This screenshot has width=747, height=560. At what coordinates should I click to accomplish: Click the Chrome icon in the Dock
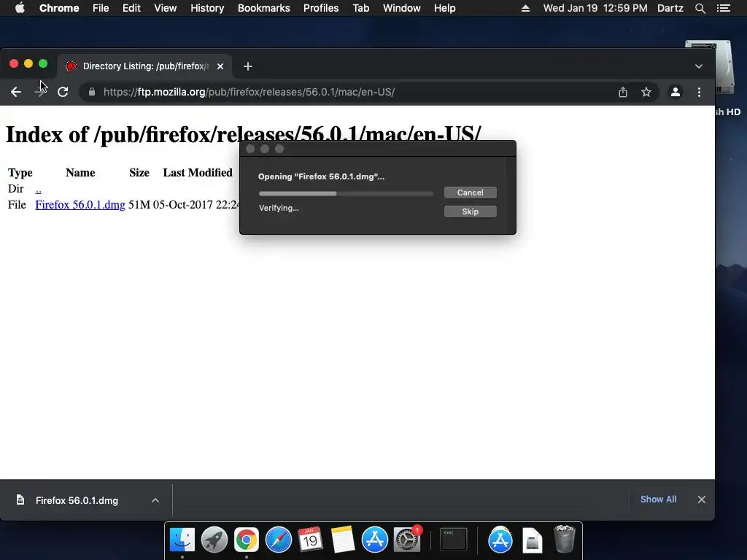pos(247,540)
